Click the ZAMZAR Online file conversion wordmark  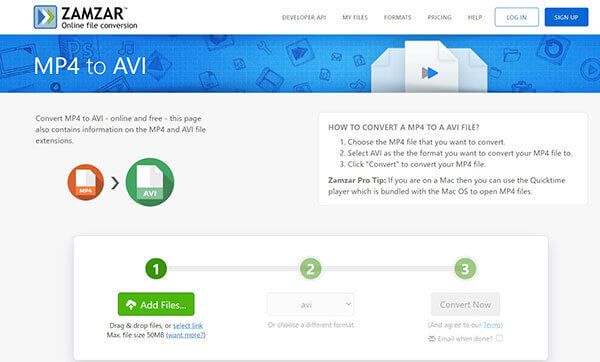pyautogui.click(x=99, y=18)
